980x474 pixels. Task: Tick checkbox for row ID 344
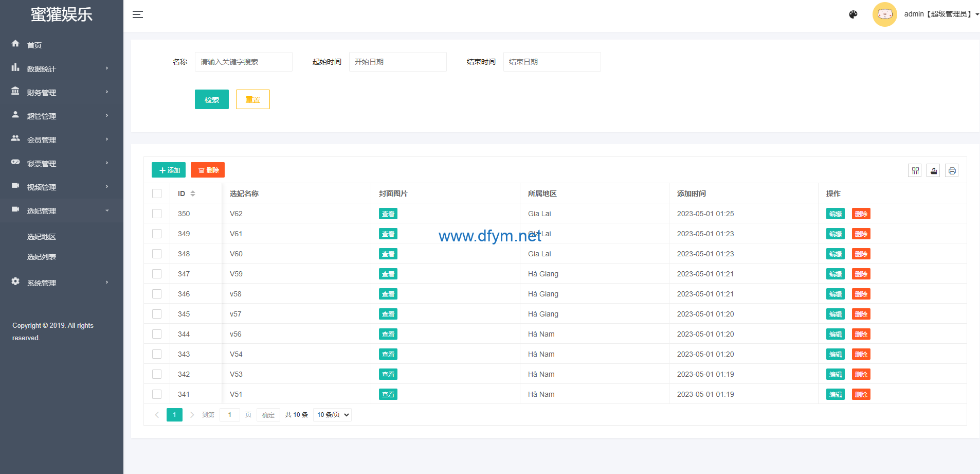point(157,334)
